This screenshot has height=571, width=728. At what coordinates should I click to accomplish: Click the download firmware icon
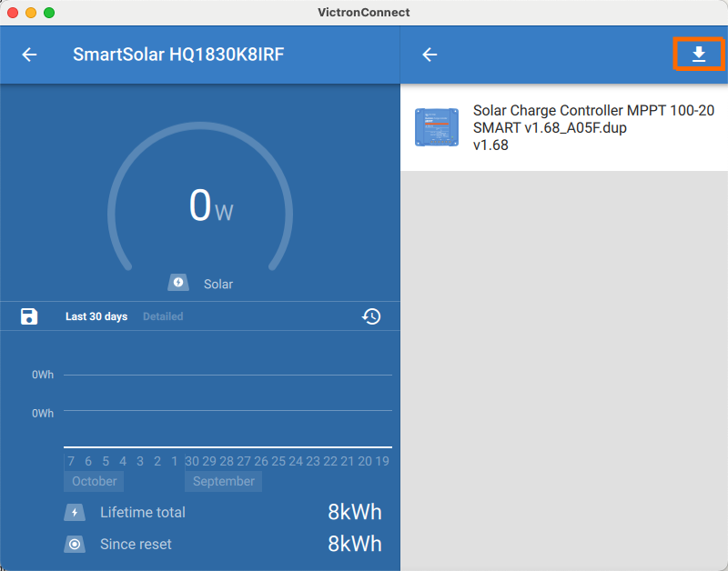tap(698, 55)
